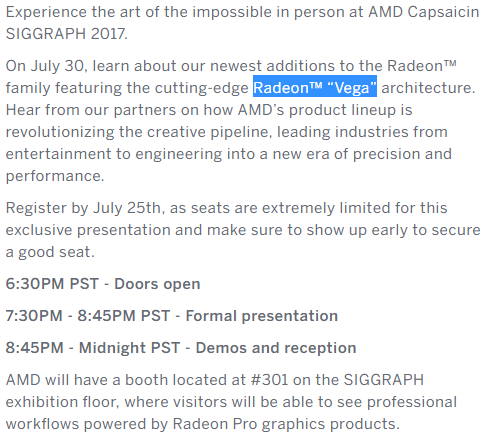Click the "#301" booth number
The width and height of the screenshot is (489, 442).
point(269,380)
